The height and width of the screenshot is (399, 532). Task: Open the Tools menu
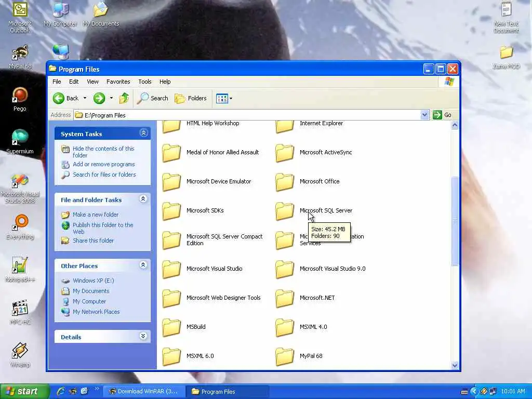point(145,82)
